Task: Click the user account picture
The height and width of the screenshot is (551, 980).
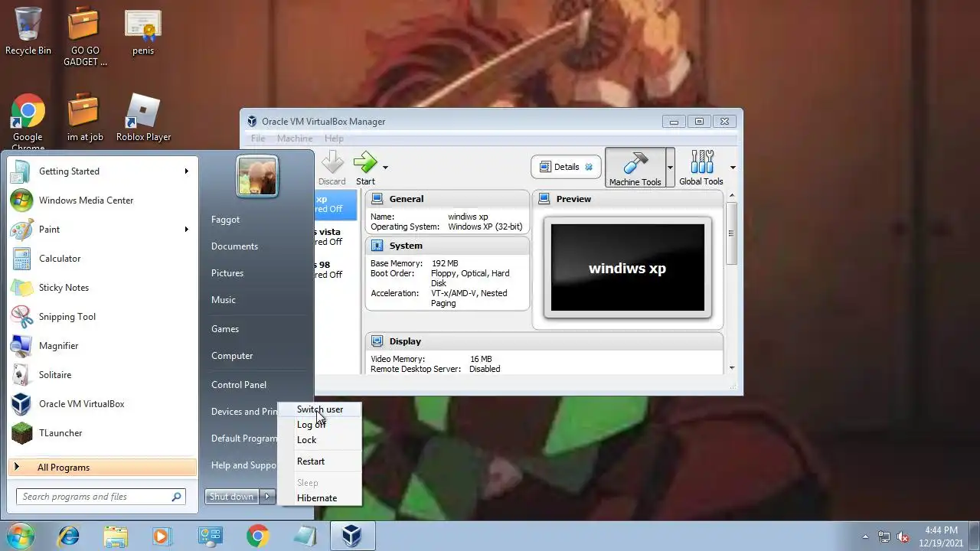Action: (x=256, y=176)
